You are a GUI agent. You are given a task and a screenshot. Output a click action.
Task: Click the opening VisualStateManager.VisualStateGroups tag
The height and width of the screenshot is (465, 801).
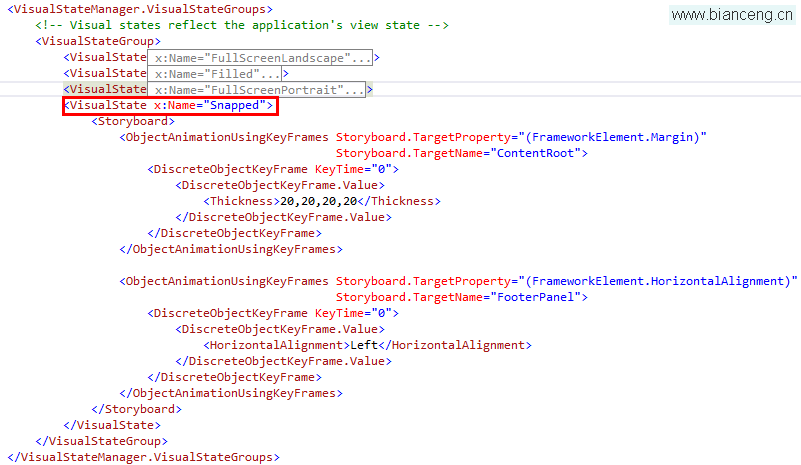pyautogui.click(x=140, y=9)
